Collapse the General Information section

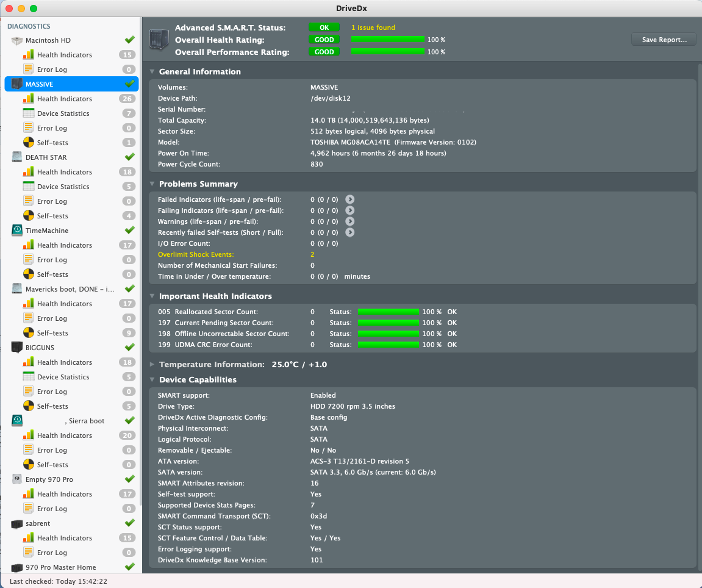click(152, 71)
